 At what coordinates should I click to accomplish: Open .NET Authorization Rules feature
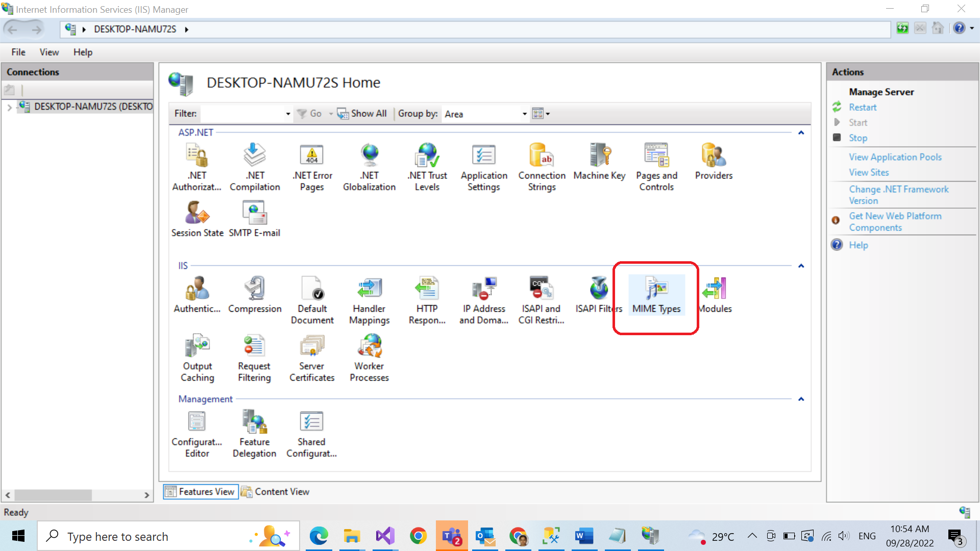[x=197, y=167]
